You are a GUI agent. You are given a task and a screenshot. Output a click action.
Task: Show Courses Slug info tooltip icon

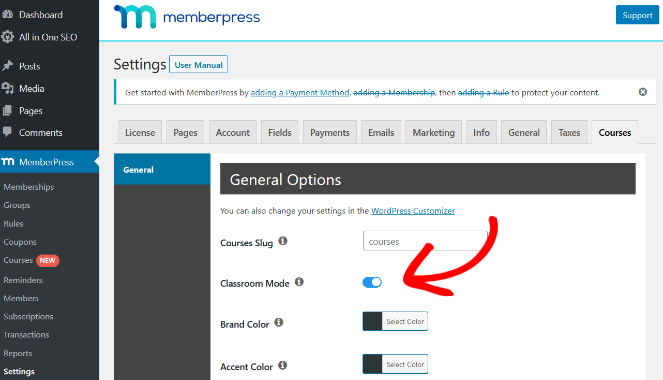point(283,241)
